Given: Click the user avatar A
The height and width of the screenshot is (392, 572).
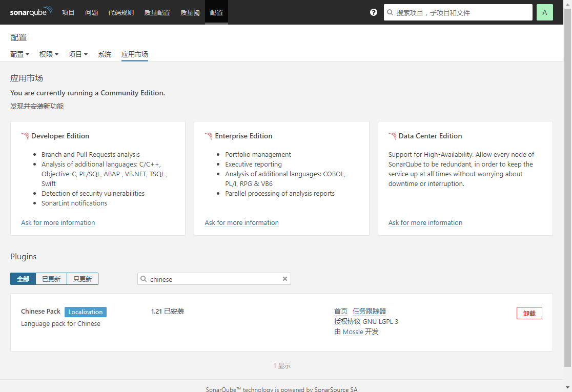Looking at the screenshot, I should pyautogui.click(x=545, y=12).
